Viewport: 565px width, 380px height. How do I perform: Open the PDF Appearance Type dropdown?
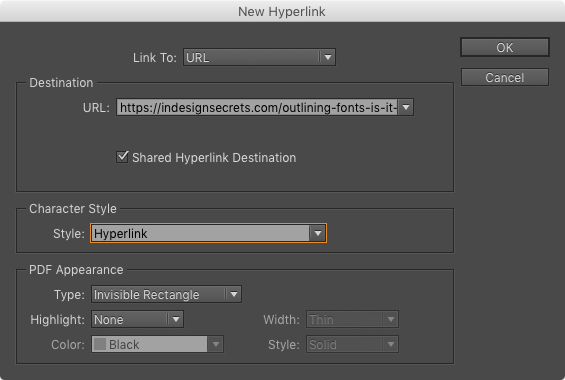pos(166,294)
